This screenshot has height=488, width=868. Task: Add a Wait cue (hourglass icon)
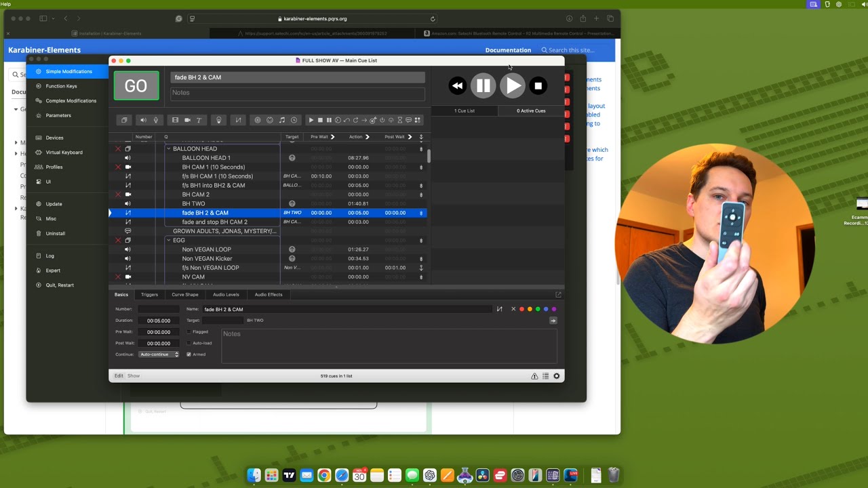pos(400,120)
